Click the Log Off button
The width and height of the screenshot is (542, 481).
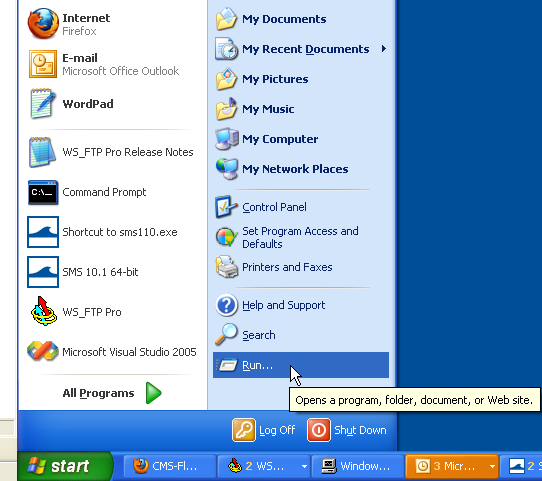pyautogui.click(x=264, y=430)
